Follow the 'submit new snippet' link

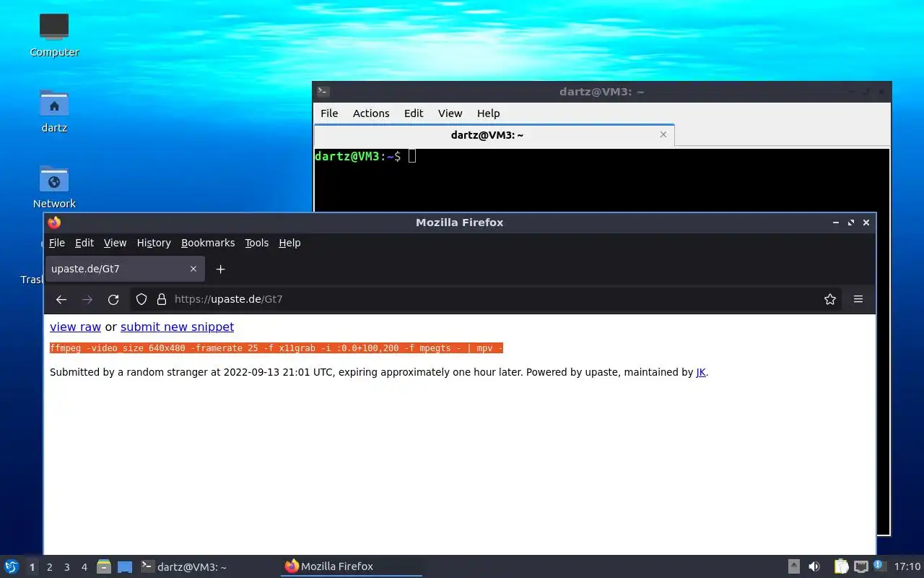pos(177,327)
